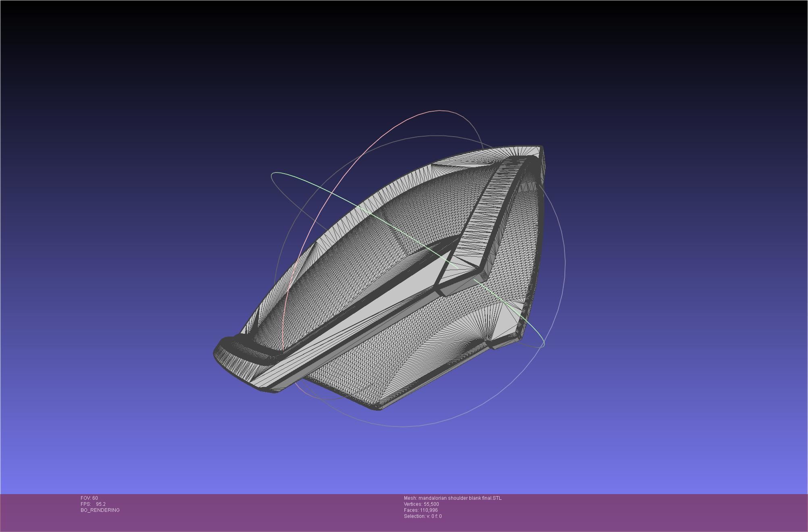Click the Vertices: 55,500 count
This screenshot has width=808, height=532.
[421, 504]
